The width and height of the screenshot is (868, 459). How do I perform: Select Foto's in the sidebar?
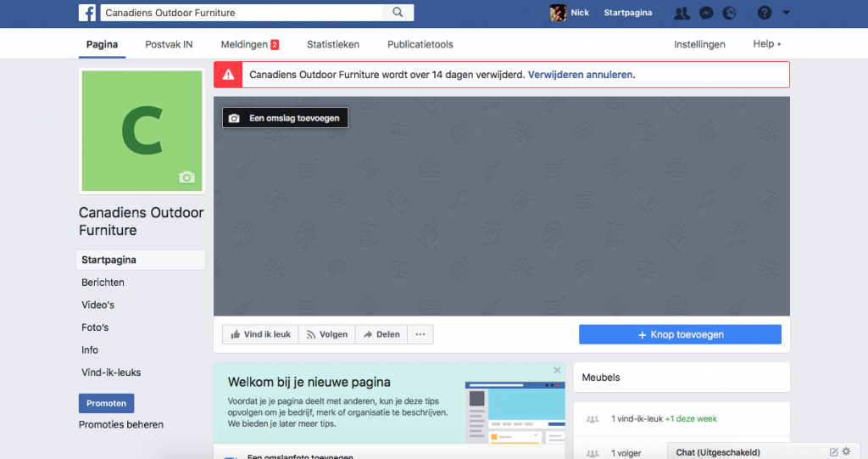(95, 327)
